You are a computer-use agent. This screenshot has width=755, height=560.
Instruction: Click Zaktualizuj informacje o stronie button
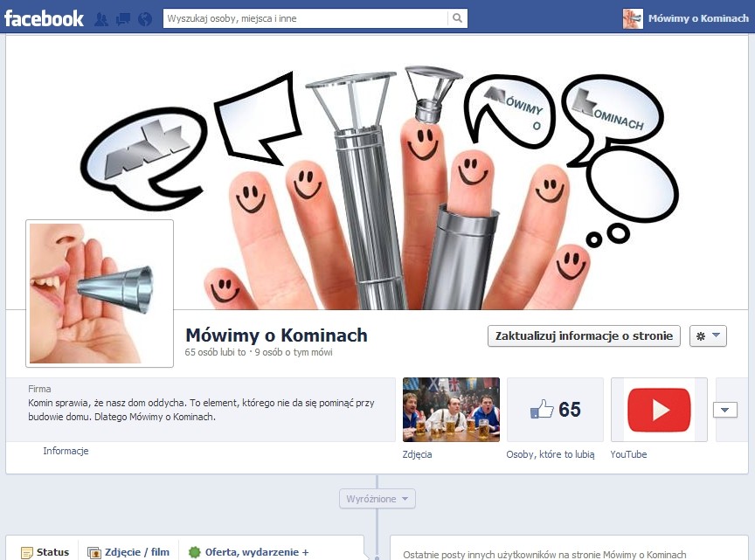click(584, 335)
